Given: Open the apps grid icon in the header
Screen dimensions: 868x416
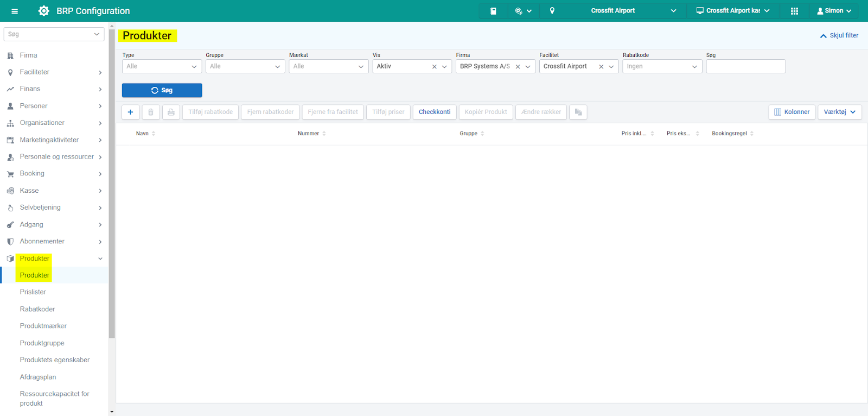Looking at the screenshot, I should coord(794,11).
